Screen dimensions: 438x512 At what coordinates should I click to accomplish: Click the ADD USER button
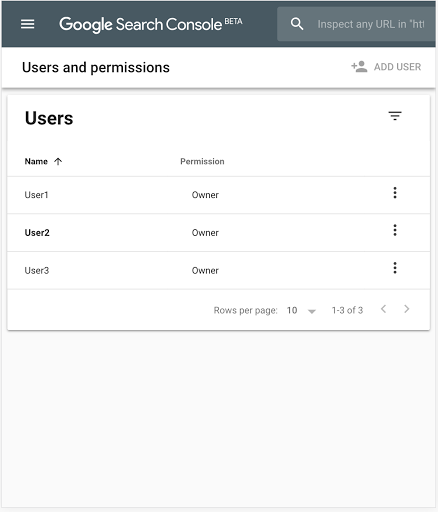click(386, 67)
